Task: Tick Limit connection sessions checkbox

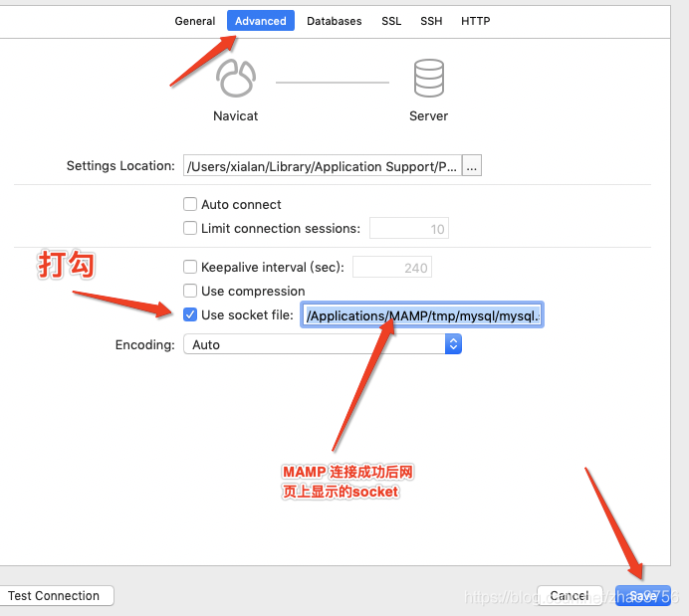Action: pos(190,228)
